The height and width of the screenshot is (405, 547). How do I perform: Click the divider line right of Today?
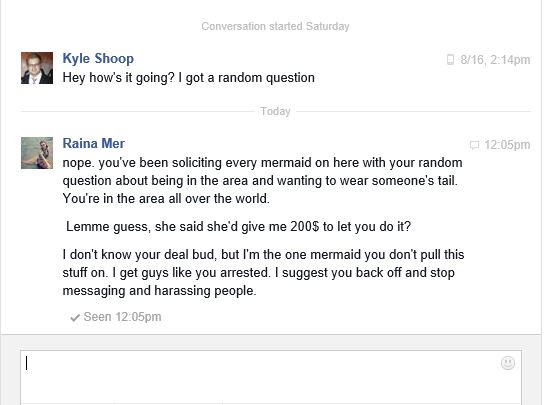pyautogui.click(x=413, y=112)
